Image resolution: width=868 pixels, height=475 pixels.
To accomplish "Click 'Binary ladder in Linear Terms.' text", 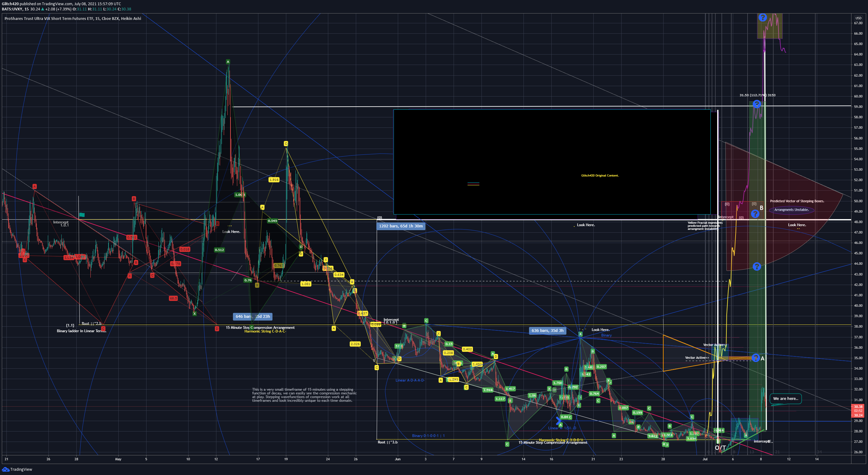I will [81, 331].
